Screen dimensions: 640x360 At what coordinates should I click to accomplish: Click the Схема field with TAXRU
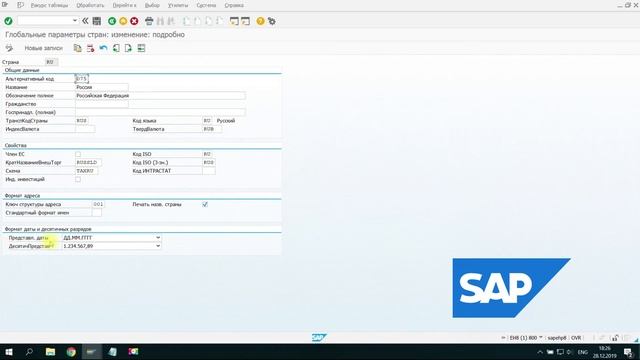pyautogui.click(x=87, y=171)
